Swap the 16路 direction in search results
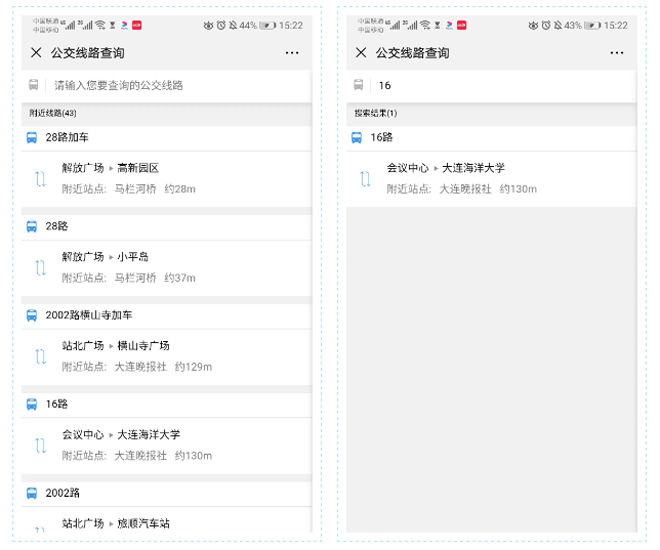660x550 pixels. 365,179
